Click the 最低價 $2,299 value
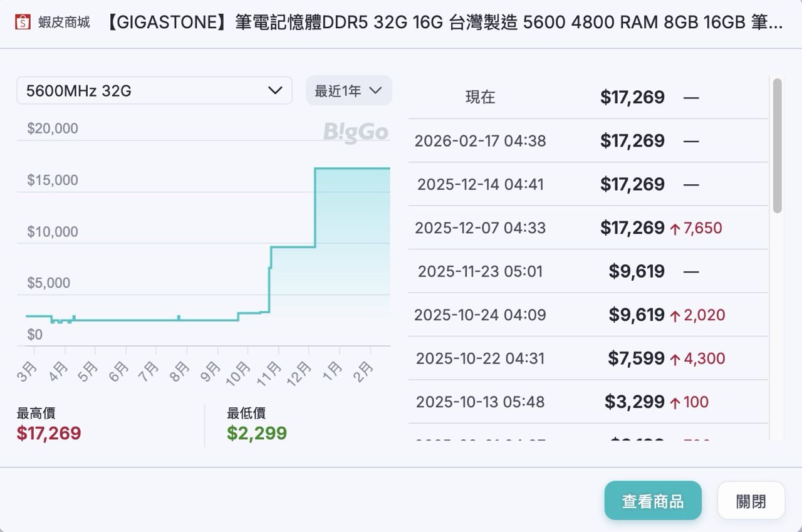This screenshot has width=802, height=532. pos(257,434)
